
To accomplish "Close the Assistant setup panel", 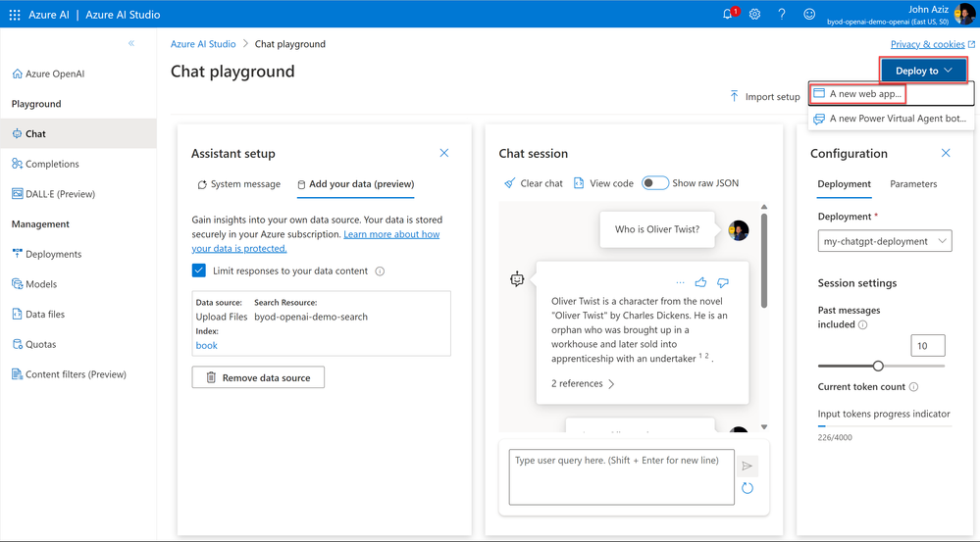I will [443, 153].
